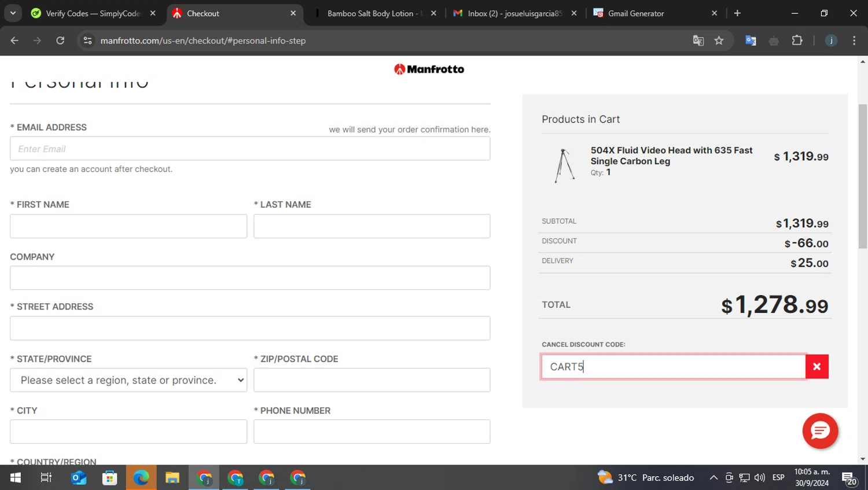The width and height of the screenshot is (868, 490).
Task: View site information icon in address bar
Action: (88, 40)
